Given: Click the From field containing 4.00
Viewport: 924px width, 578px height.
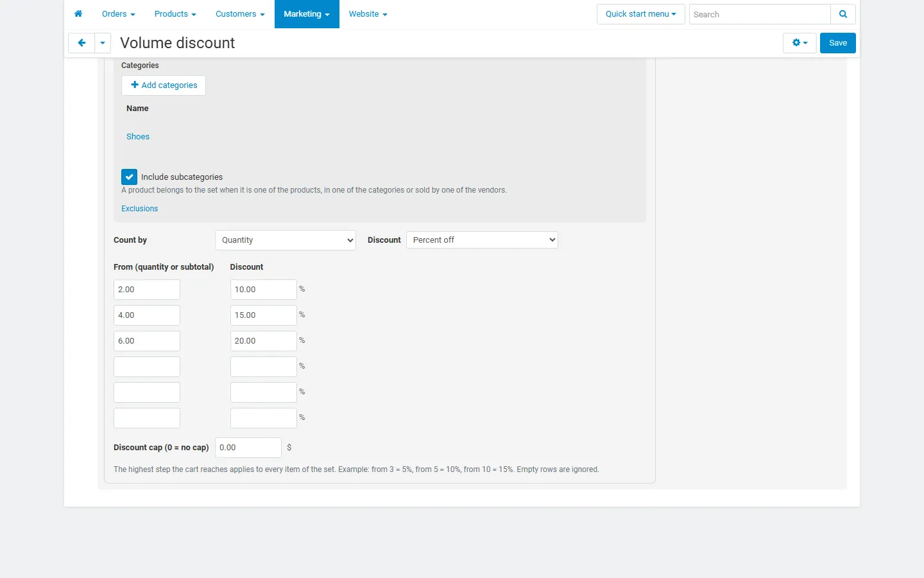Looking at the screenshot, I should (147, 315).
